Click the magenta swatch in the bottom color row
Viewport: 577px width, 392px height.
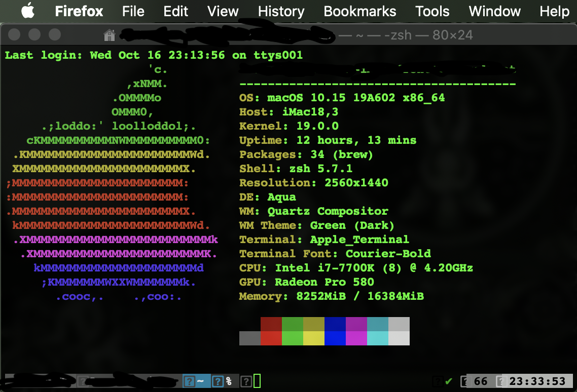[356, 338]
